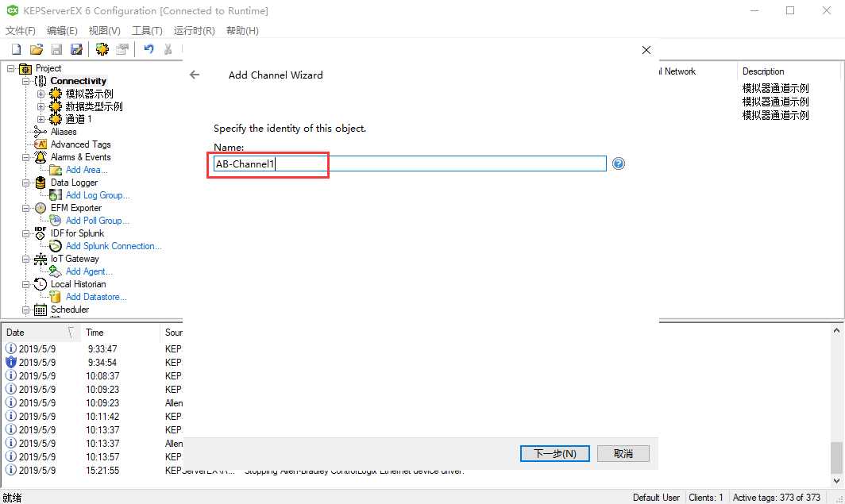This screenshot has height=504, width=845.
Task: Open the 编辑(E) menu
Action: pyautogui.click(x=62, y=31)
